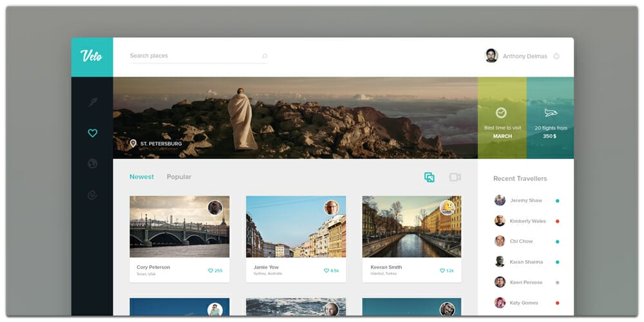This screenshot has width=644, height=322.
Task: Open Anthony Delmas username link
Action: (x=525, y=56)
